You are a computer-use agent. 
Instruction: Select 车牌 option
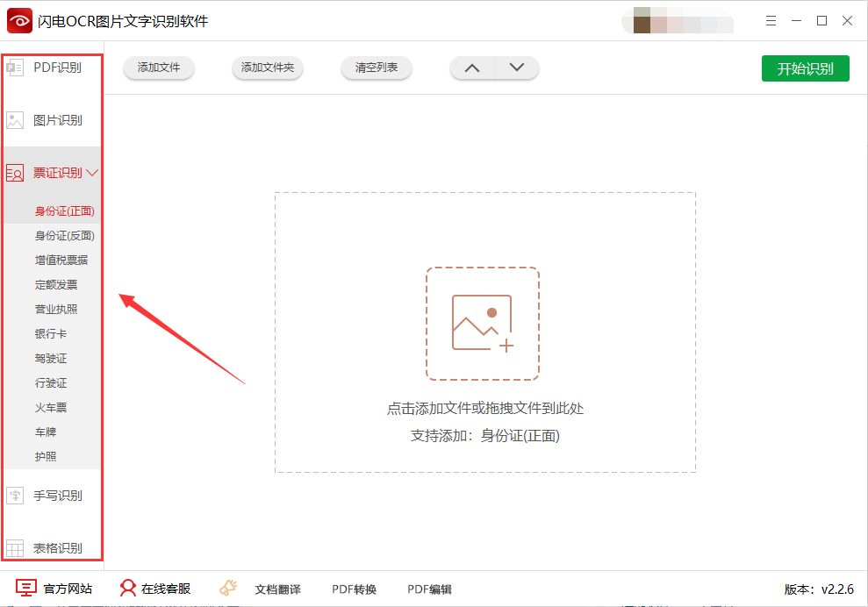point(46,432)
